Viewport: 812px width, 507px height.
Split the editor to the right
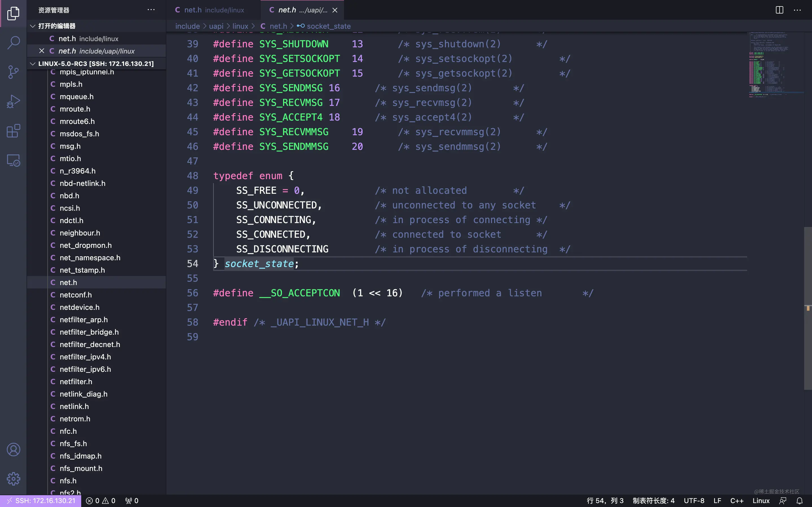(780, 10)
